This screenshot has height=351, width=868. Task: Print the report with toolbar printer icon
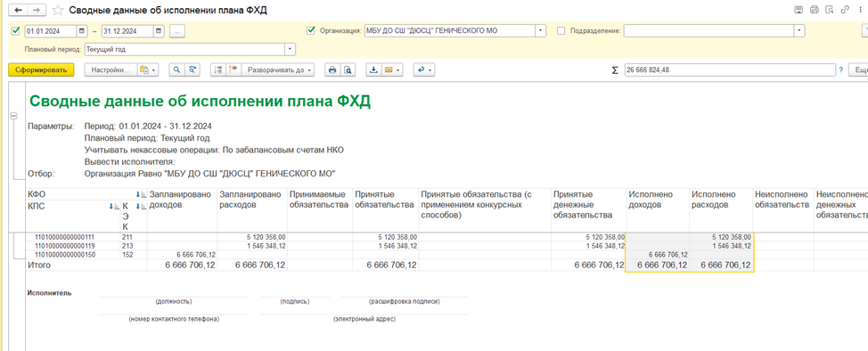coord(332,69)
